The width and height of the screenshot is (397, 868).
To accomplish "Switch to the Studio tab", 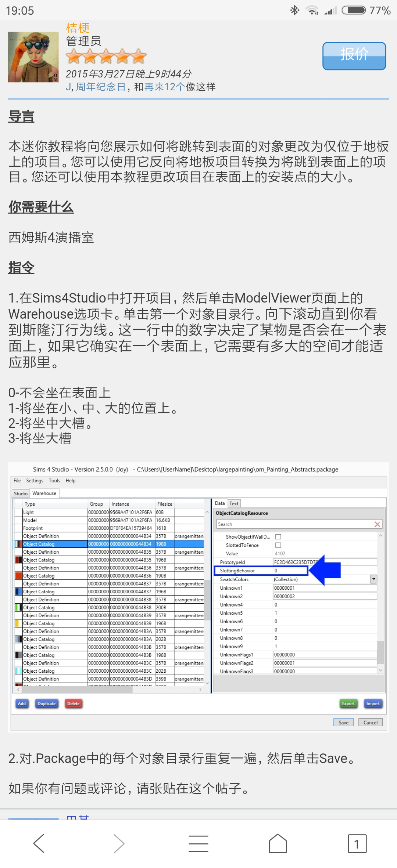I will 21,493.
